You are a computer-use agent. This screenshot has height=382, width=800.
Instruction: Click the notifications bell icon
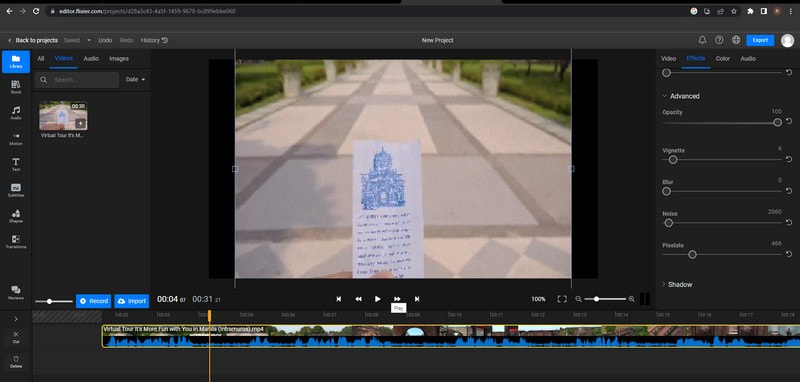tap(703, 40)
